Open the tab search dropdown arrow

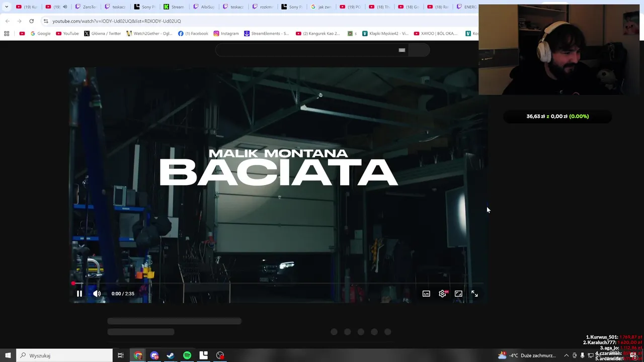[6, 7]
